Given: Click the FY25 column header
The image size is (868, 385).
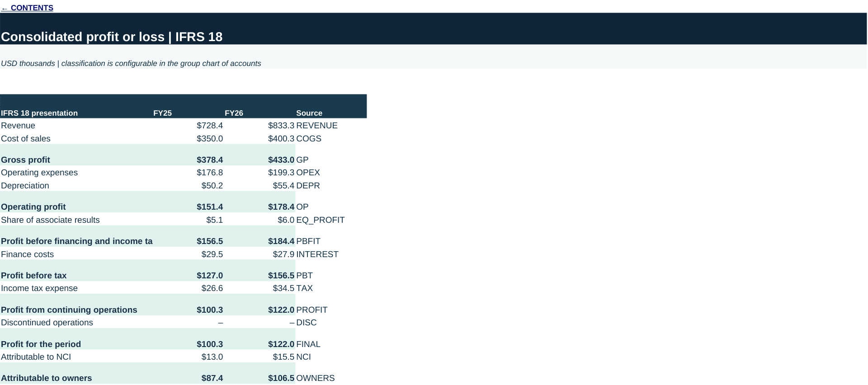Looking at the screenshot, I should pos(162,113).
